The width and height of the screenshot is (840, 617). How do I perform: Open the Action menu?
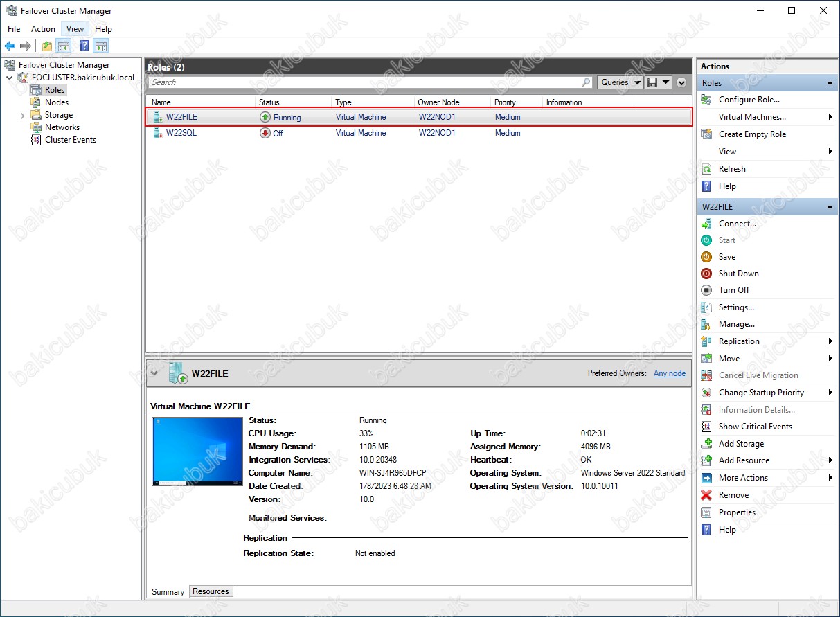43,29
